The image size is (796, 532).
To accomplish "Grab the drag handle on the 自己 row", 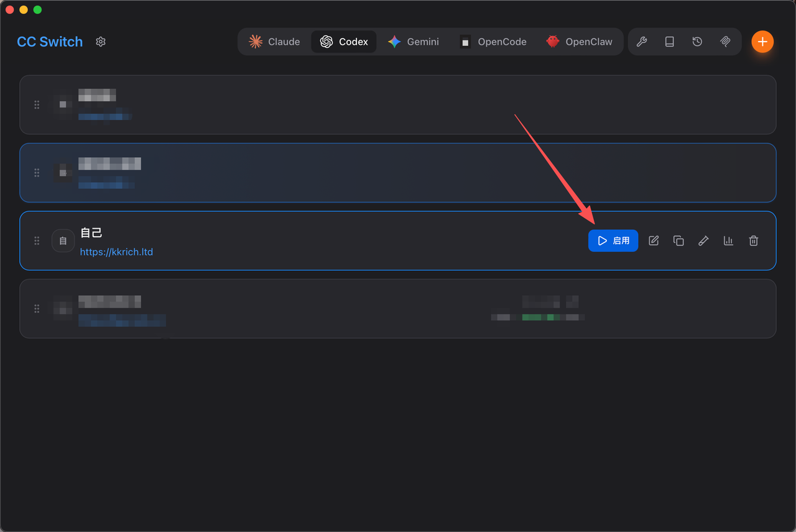I will point(37,241).
